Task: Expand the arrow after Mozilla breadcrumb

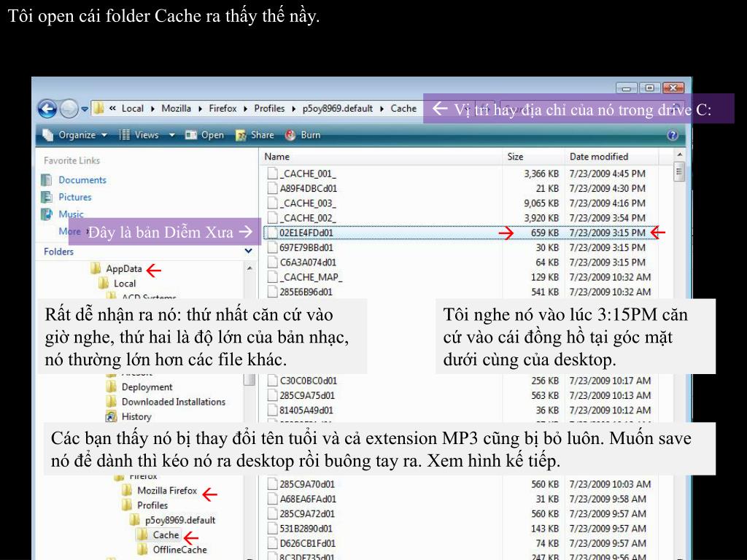Action: pyautogui.click(x=200, y=109)
